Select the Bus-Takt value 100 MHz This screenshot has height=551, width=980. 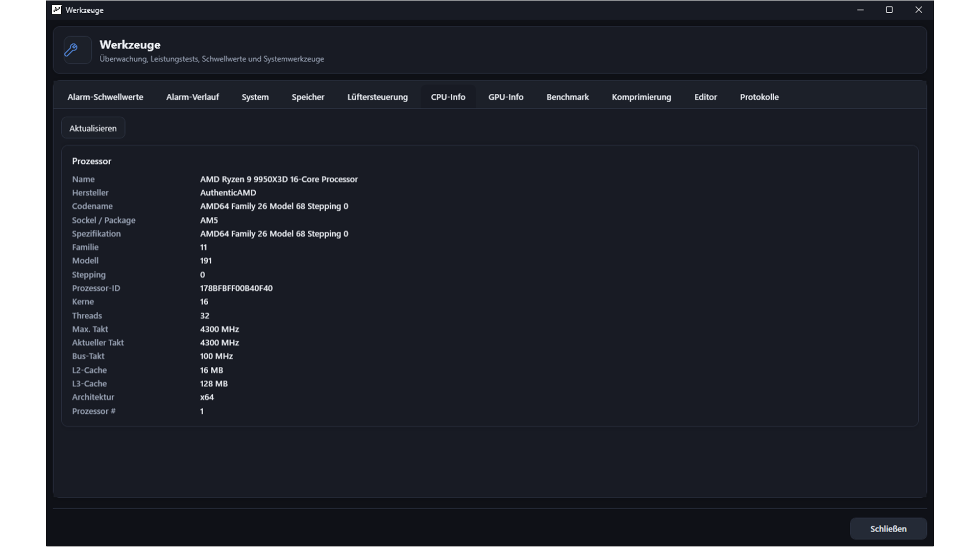(x=216, y=356)
